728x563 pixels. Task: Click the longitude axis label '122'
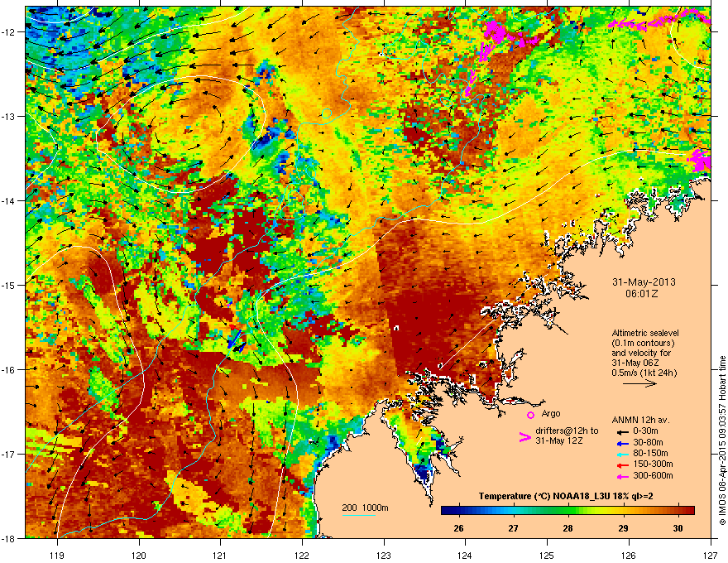click(302, 555)
